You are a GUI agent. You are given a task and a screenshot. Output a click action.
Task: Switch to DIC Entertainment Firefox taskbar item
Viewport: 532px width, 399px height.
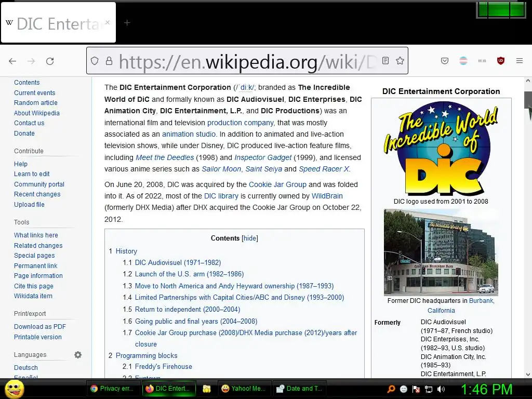[x=169, y=389]
